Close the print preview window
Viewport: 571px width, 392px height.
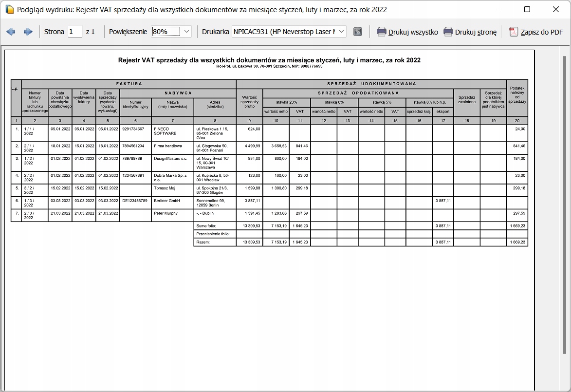click(x=555, y=9)
